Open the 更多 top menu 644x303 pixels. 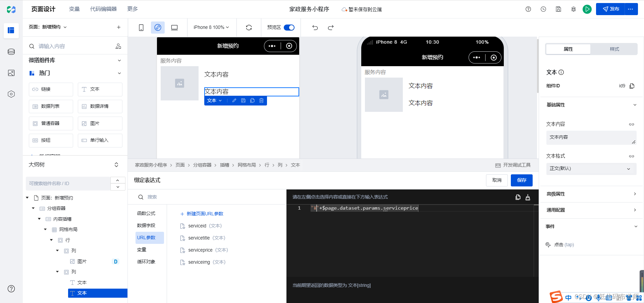click(132, 9)
